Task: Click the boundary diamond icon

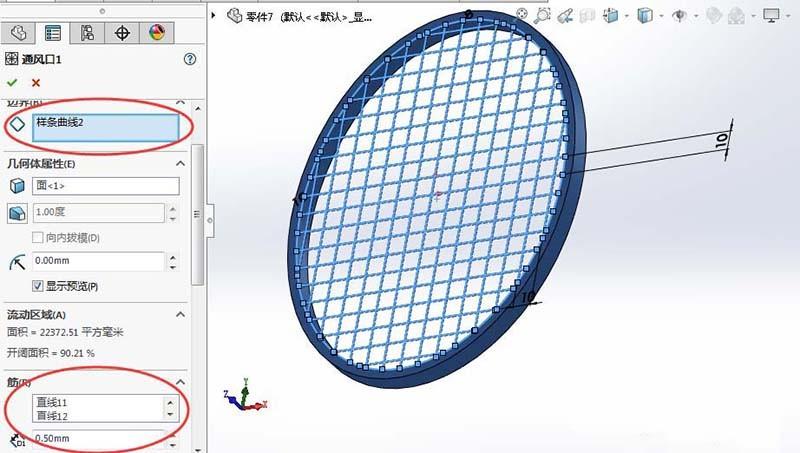Action: (x=18, y=124)
